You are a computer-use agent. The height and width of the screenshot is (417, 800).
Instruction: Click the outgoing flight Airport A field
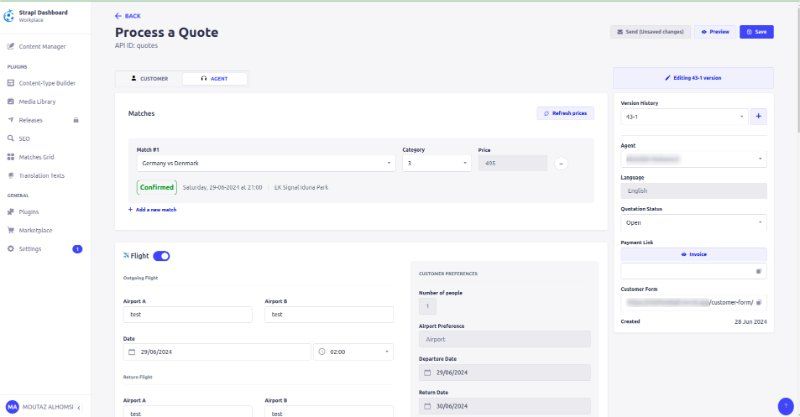tap(188, 315)
